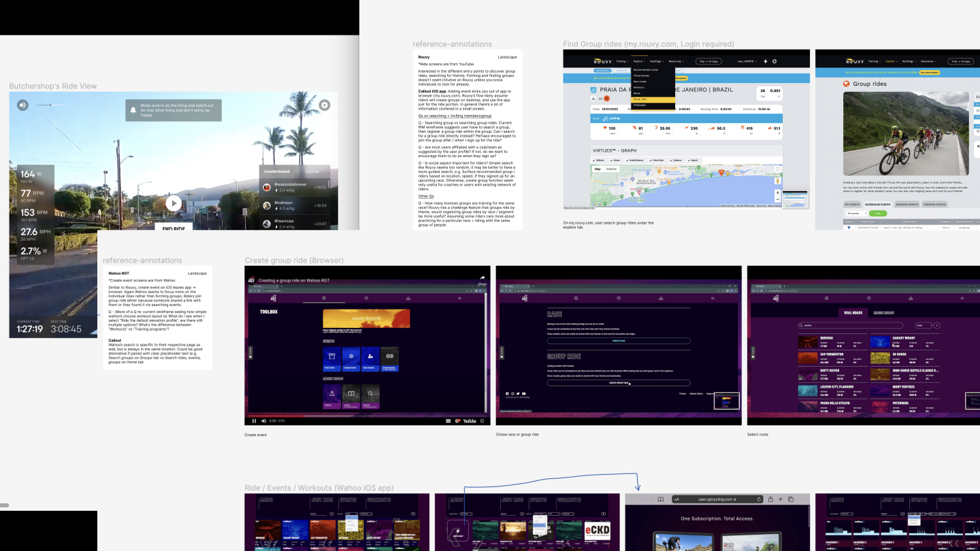Switch the map to Satellite view
980x551 pixels.
pos(611,169)
